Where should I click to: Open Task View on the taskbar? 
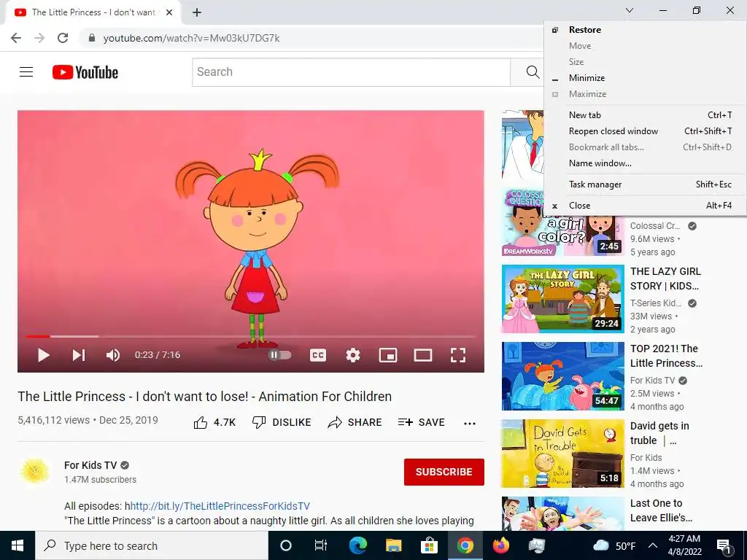321,545
